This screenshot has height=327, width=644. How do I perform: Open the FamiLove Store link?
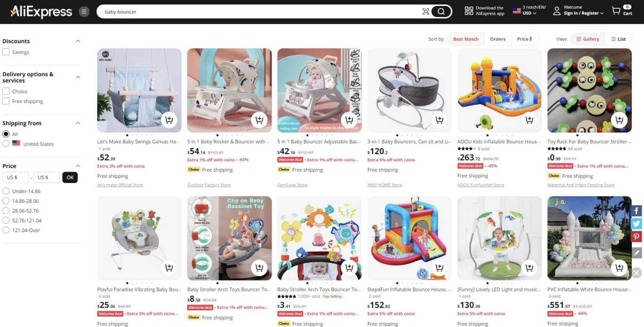click(292, 185)
